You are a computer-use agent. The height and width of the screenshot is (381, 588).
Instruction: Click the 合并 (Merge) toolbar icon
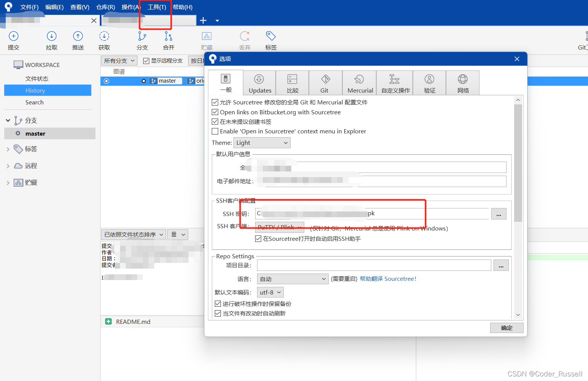pyautogui.click(x=168, y=36)
